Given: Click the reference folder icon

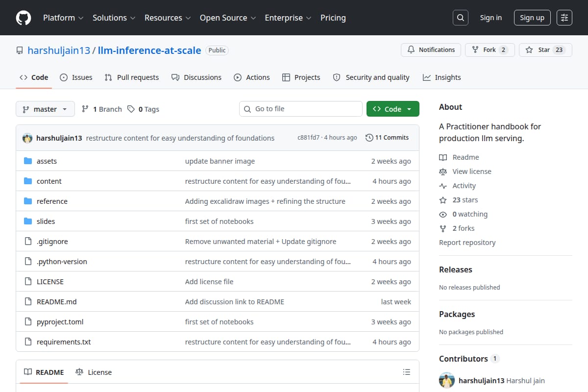Looking at the screenshot, I should (28, 201).
